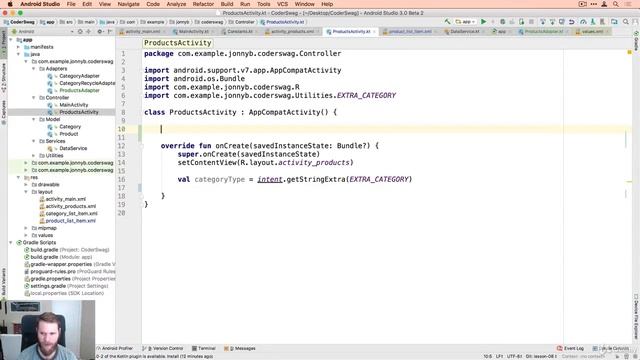
Task: Select Category class in Model package
Action: pyautogui.click(x=70, y=127)
